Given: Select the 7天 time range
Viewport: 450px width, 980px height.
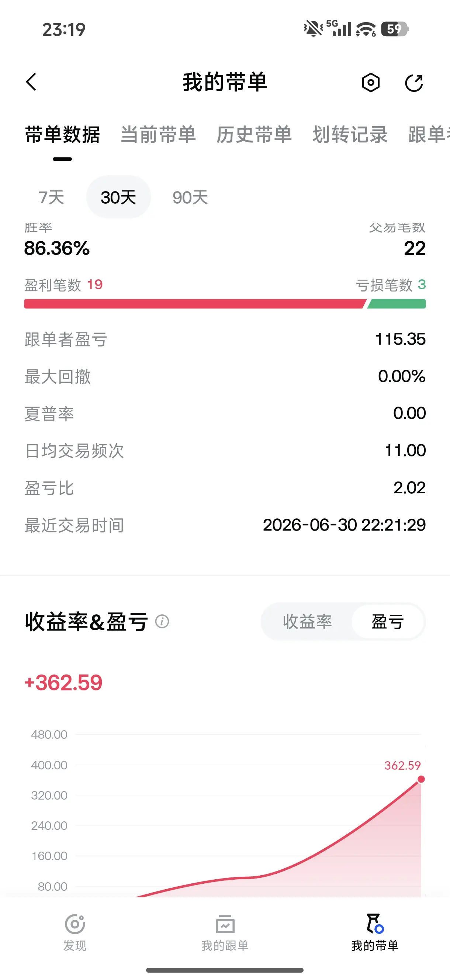Looking at the screenshot, I should [51, 197].
